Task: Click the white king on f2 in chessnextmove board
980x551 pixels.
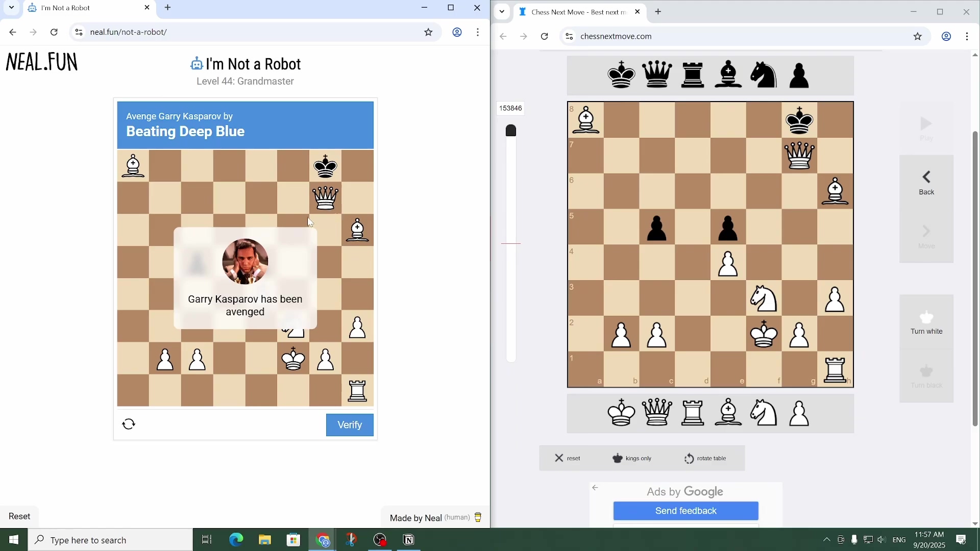Action: point(764,334)
